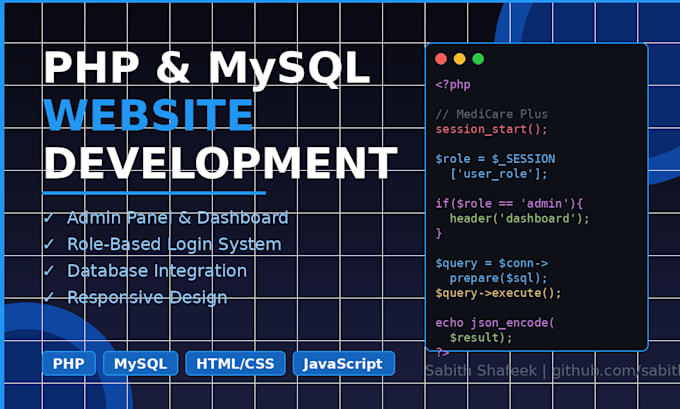
Task: Click the 'Role-Based Login System' text
Action: pyautogui.click(x=174, y=245)
